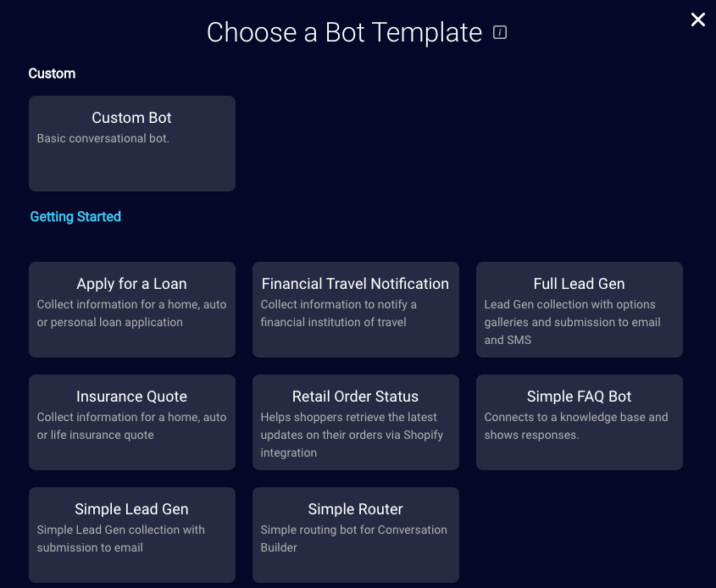716x588 pixels.
Task: Select the Simple FAQ Bot template
Action: (580, 422)
